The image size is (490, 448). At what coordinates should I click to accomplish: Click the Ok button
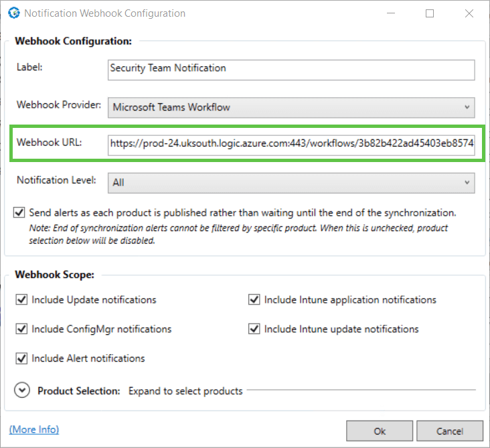(x=380, y=431)
